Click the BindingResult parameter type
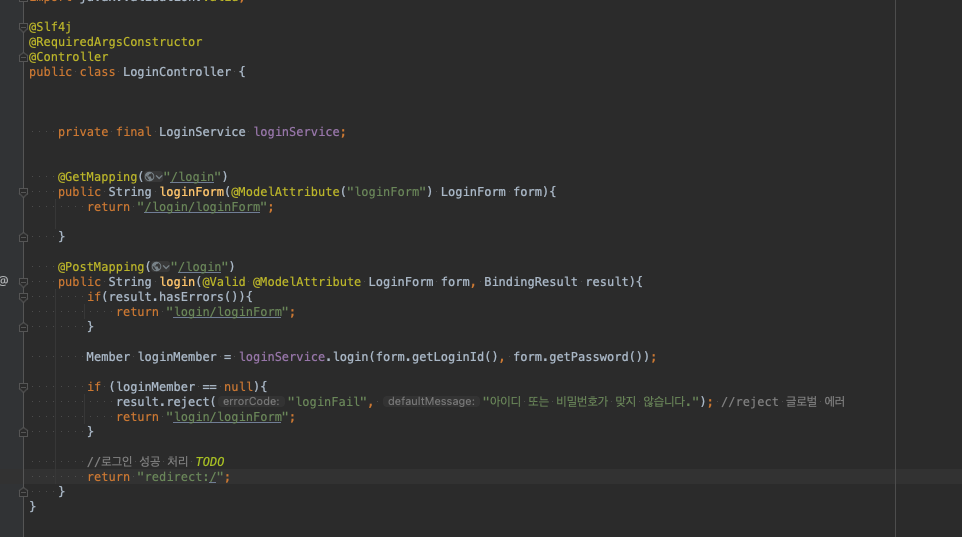The height and width of the screenshot is (537, 962). (531, 282)
